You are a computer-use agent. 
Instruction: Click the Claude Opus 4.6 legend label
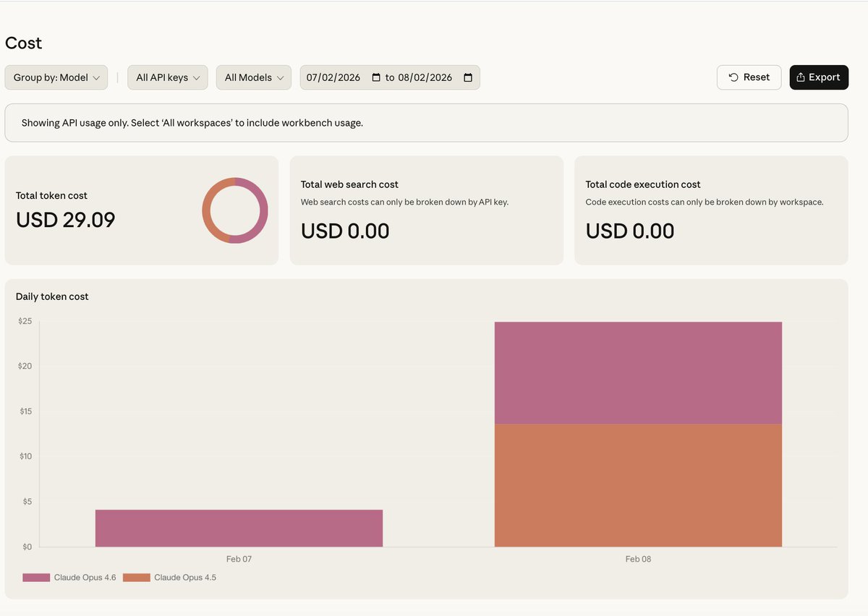coord(85,578)
